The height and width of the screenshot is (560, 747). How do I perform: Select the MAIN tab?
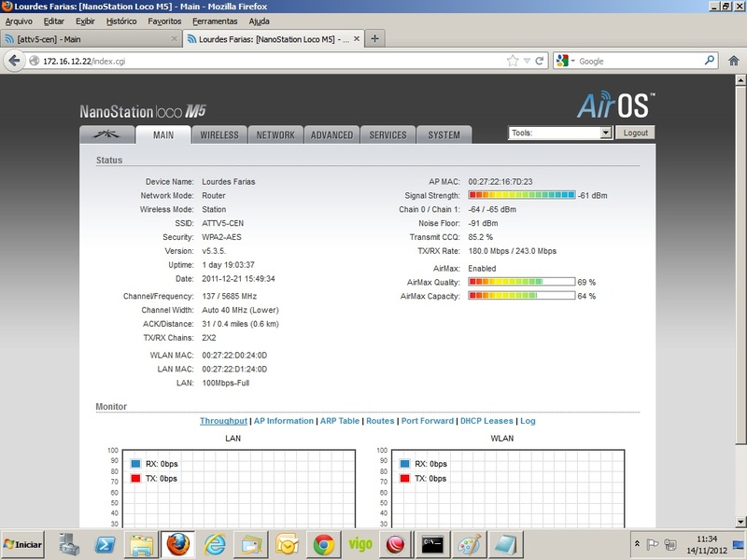(163, 134)
